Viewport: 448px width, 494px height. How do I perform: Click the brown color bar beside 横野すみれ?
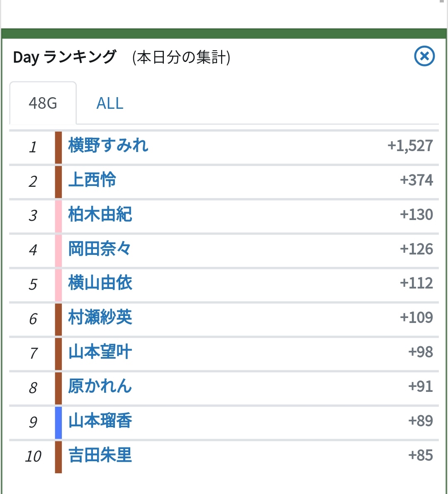(x=58, y=147)
